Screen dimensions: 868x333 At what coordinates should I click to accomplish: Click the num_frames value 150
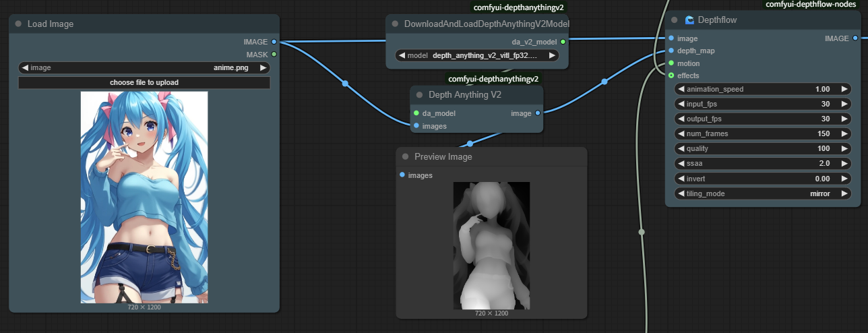point(824,133)
